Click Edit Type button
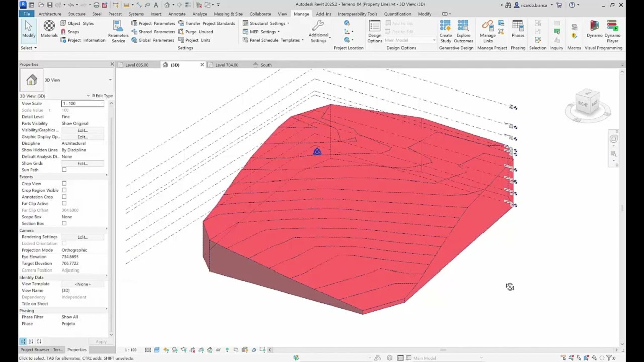 pyautogui.click(x=102, y=96)
